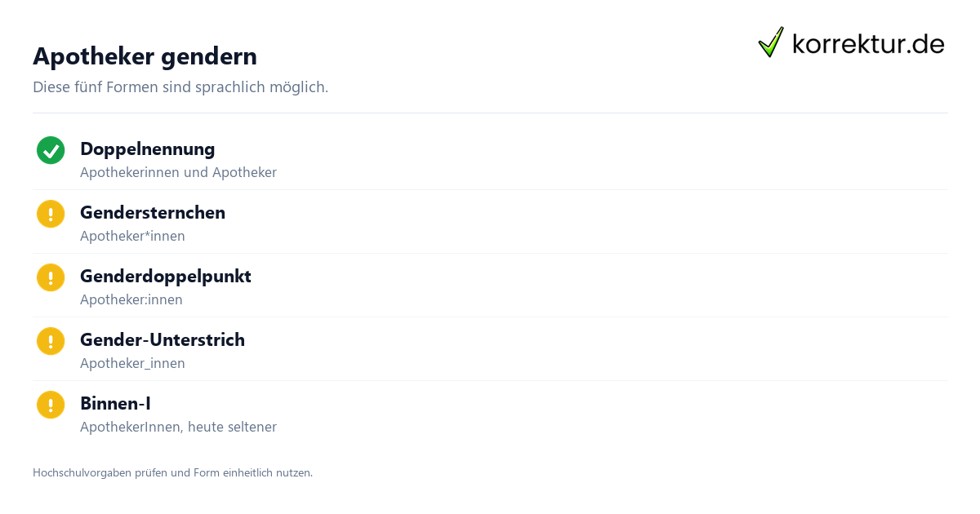The width and height of the screenshot is (980, 514).
Task: Click the yellow warning icon beside Binnen-I
Action: pyautogui.click(x=51, y=405)
